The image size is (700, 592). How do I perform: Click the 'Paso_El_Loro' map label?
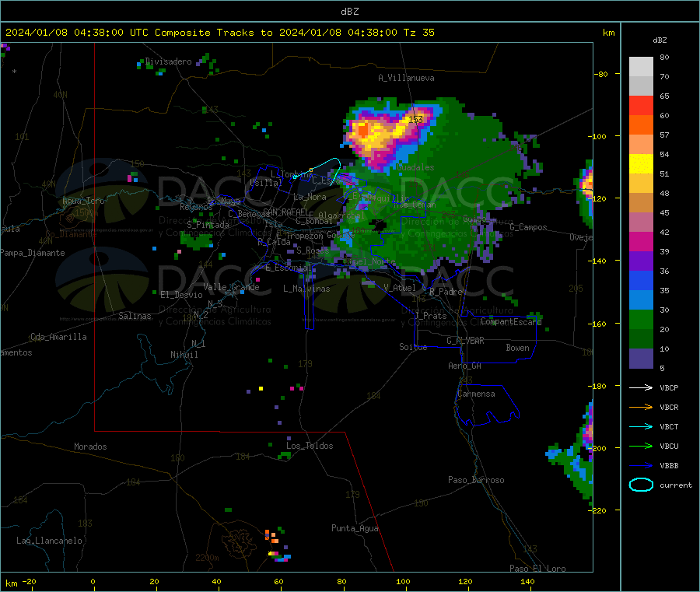tap(537, 569)
